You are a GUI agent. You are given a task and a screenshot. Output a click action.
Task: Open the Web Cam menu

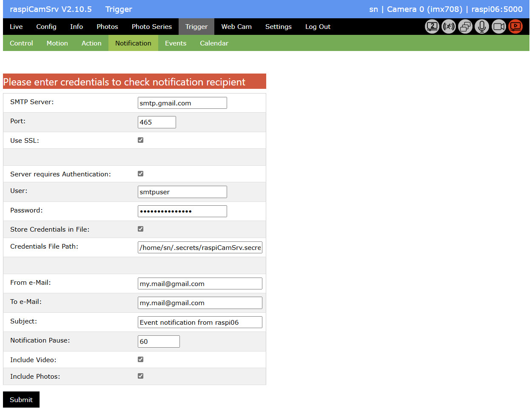click(x=236, y=27)
